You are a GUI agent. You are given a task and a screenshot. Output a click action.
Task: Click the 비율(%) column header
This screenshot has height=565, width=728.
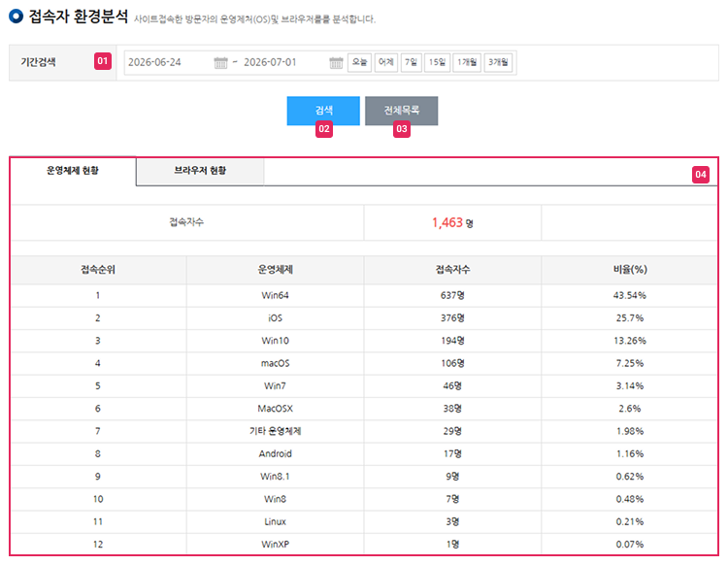tap(630, 270)
